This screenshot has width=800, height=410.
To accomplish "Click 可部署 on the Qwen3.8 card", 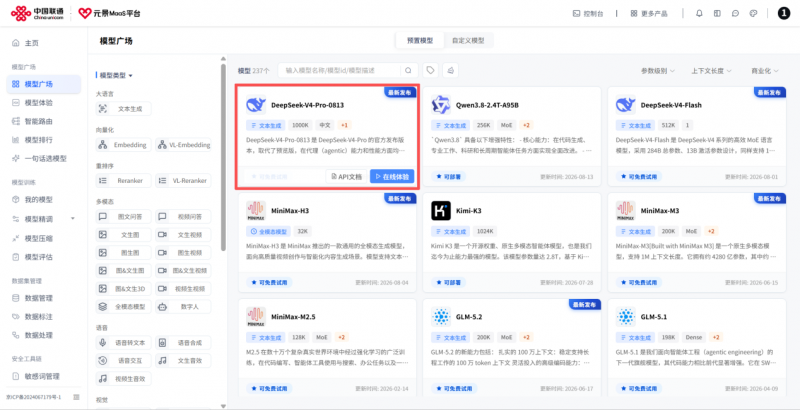I will [x=448, y=176].
